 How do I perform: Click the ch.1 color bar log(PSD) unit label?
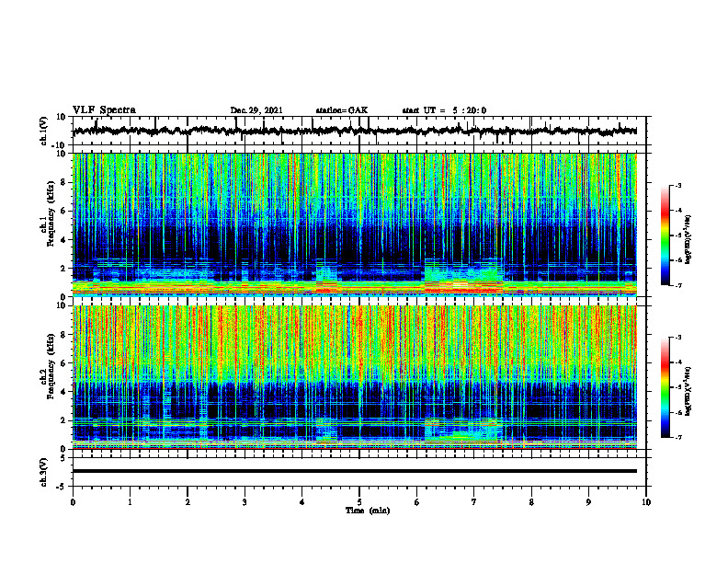[688, 239]
